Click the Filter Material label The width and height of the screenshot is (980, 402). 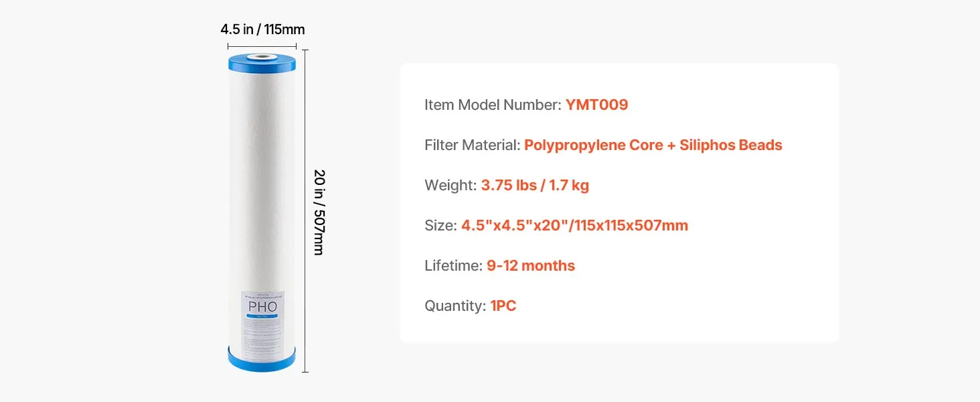pyautogui.click(x=473, y=145)
